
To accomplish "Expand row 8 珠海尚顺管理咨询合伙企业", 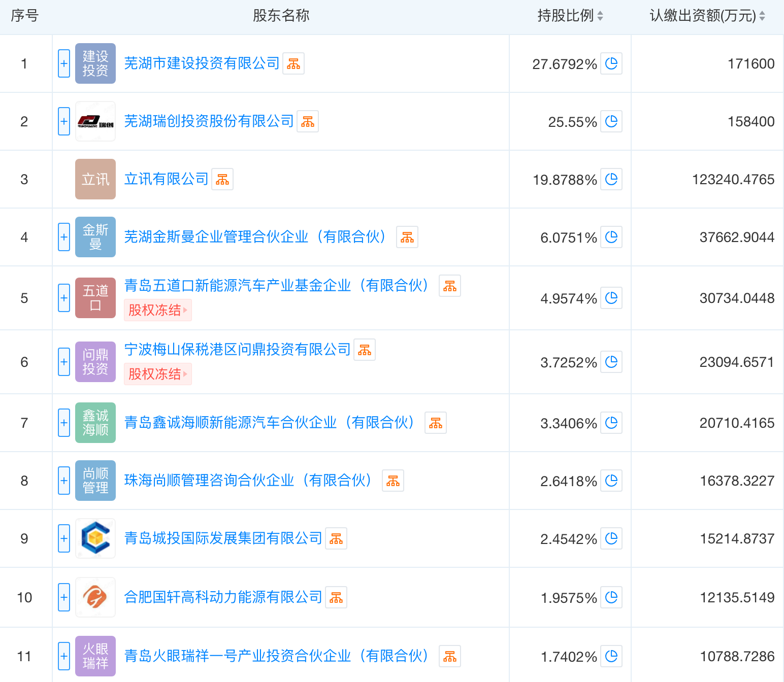I will click(64, 481).
